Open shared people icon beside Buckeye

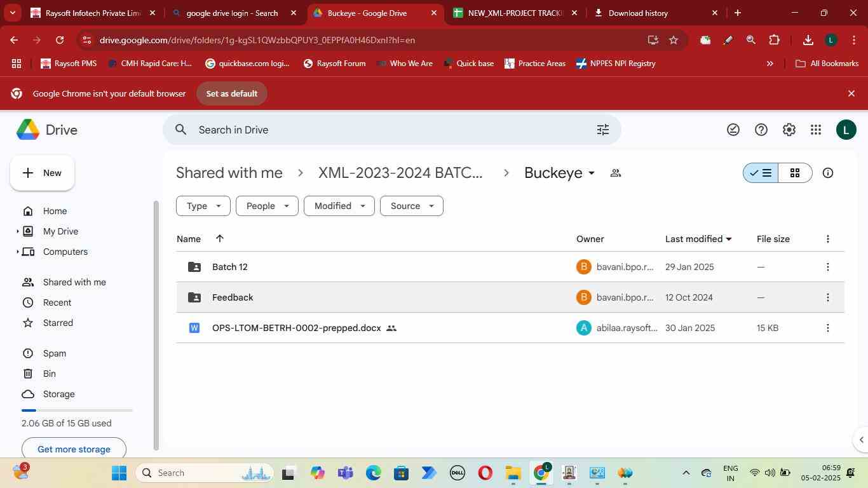click(615, 173)
